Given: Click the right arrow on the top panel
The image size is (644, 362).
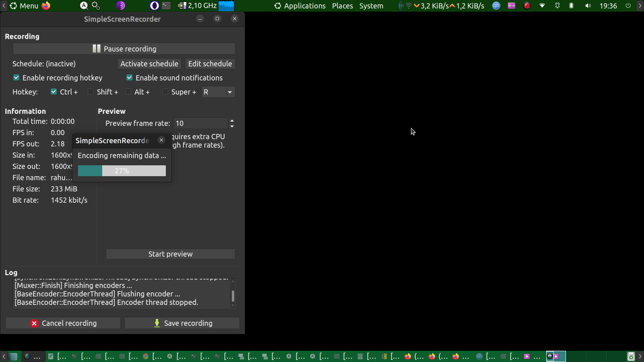Looking at the screenshot, I should point(640,6).
